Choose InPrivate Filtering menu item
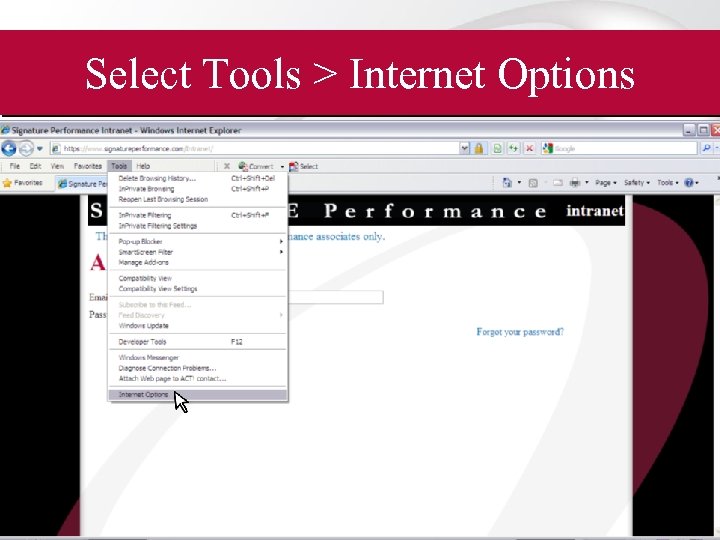720x540 pixels. 197,215
